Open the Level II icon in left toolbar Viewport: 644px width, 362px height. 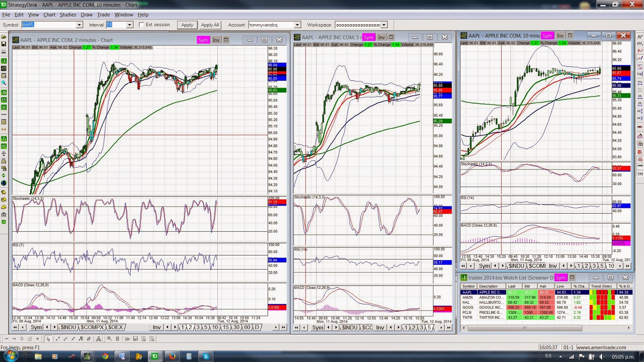pyautogui.click(x=4, y=93)
